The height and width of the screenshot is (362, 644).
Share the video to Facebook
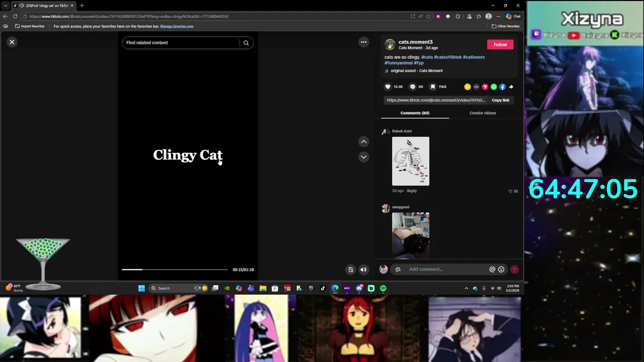pos(502,87)
